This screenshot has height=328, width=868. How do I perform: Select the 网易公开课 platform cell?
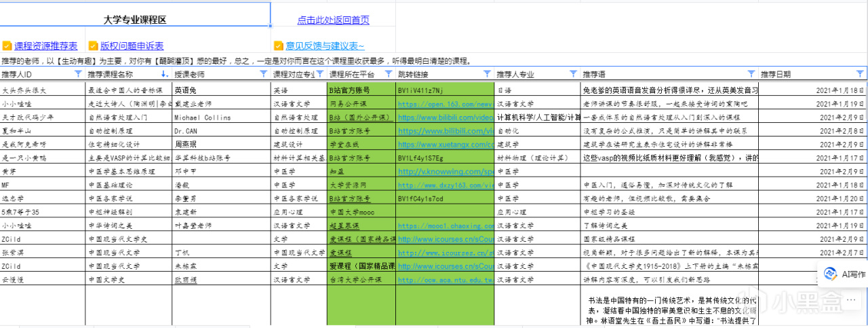[361, 104]
